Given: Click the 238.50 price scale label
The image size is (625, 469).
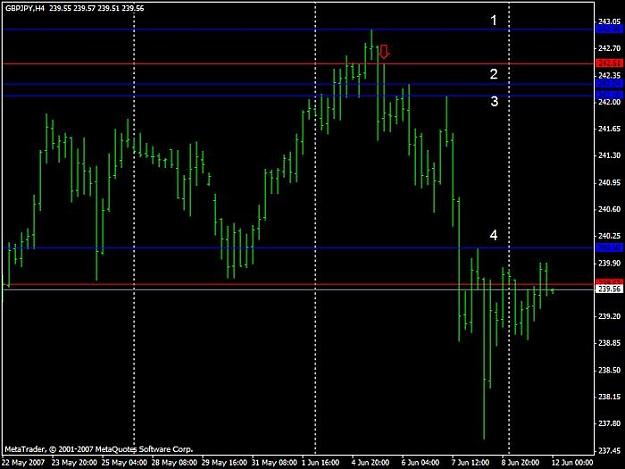Looking at the screenshot, I should (x=609, y=370).
